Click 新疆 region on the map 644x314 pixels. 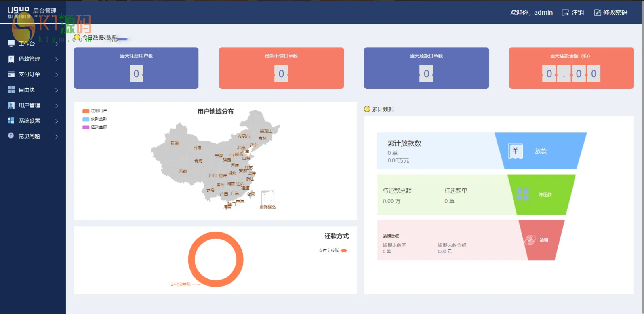point(174,143)
